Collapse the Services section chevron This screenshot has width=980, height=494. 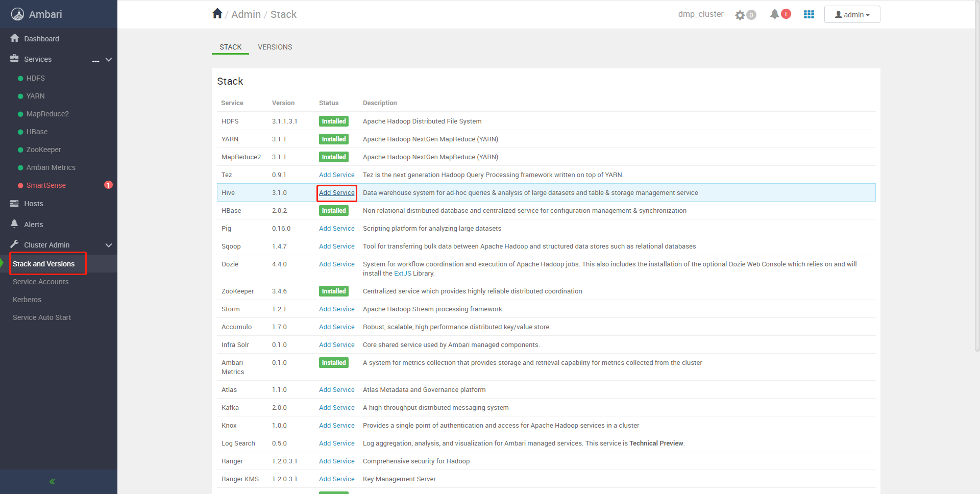(109, 60)
